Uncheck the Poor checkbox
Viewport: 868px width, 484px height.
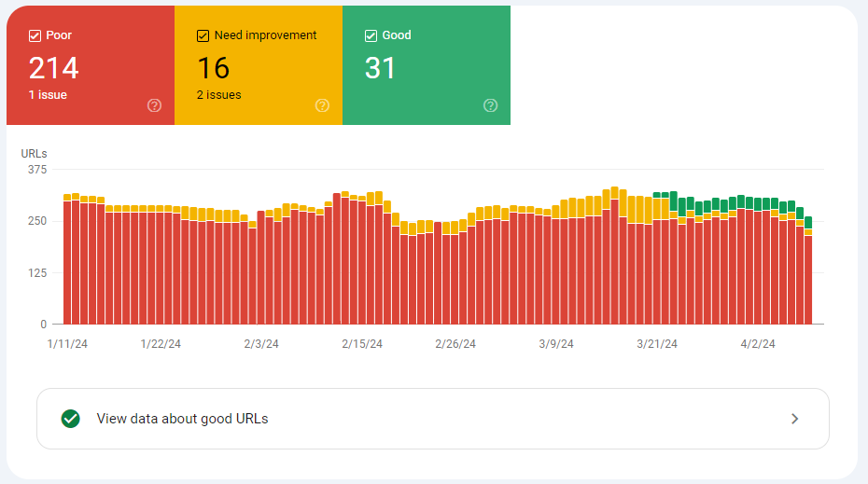pos(35,36)
